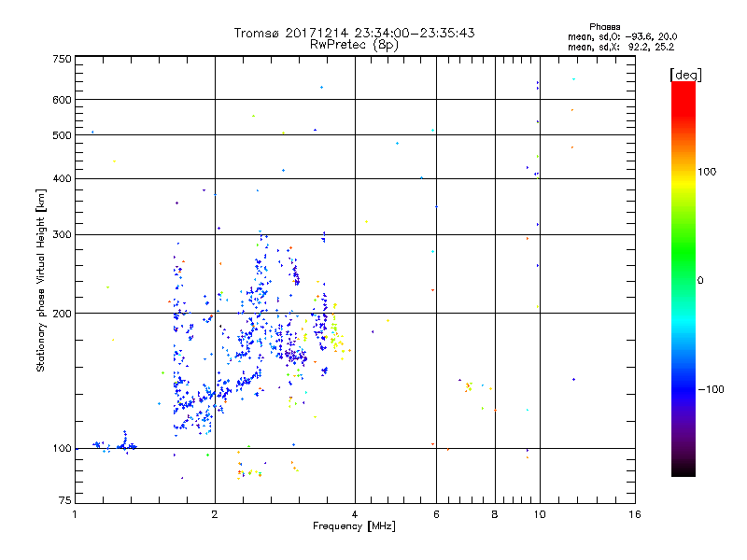Screen dimensions: 747x560
Task: Click the "[deg]" colorbar unit label
Action: 685,75
